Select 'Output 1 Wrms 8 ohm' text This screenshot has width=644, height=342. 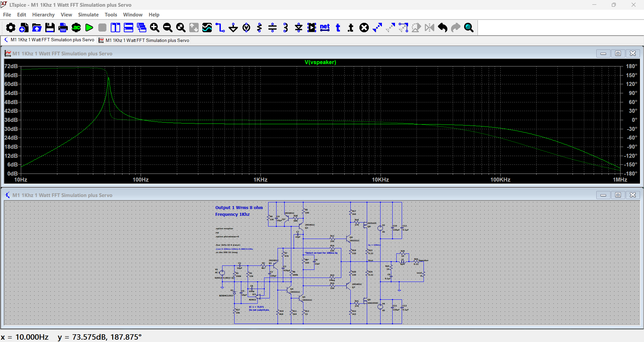pos(239,208)
